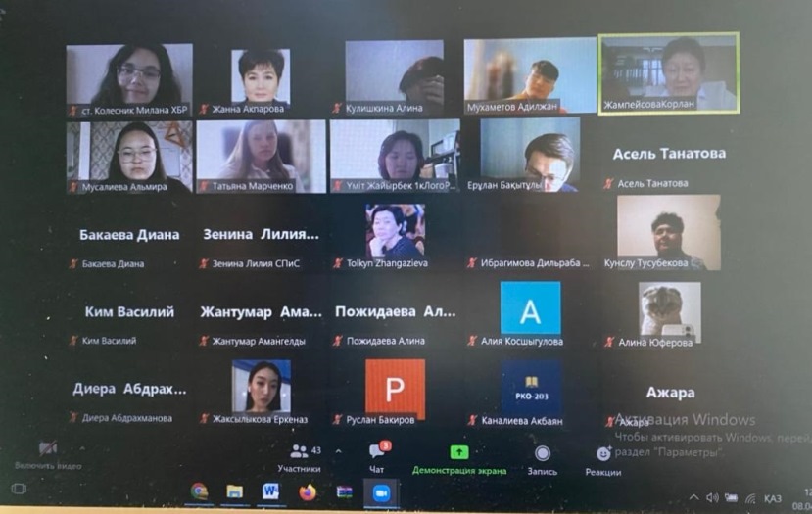Expand video options arrow beside Включить видео

click(80, 449)
